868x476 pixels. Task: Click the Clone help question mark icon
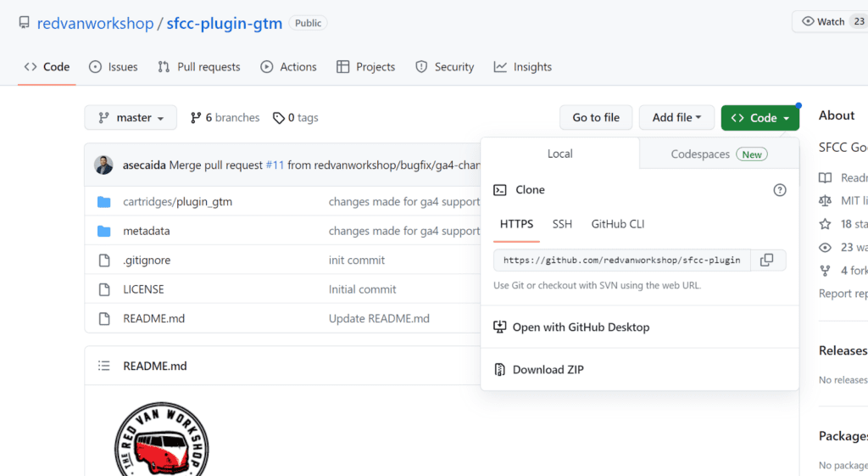tap(779, 190)
